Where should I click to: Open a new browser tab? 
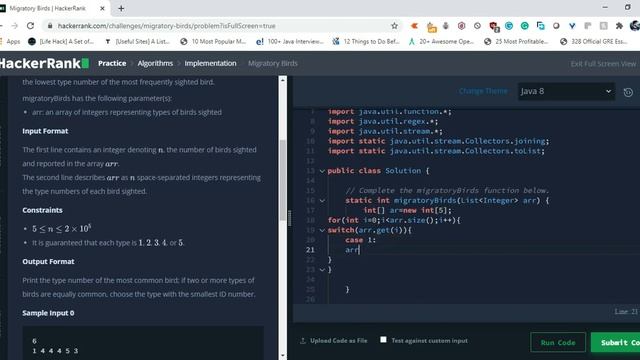121,8
